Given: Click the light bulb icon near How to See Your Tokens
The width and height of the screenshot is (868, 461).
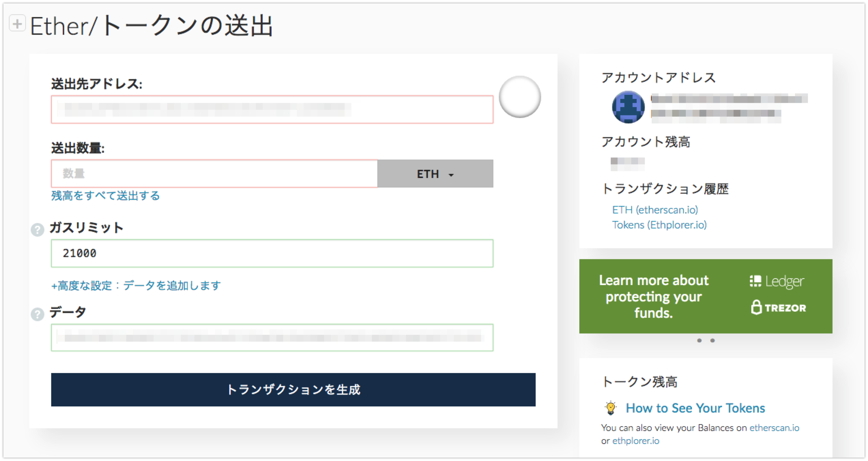Looking at the screenshot, I should (610, 408).
